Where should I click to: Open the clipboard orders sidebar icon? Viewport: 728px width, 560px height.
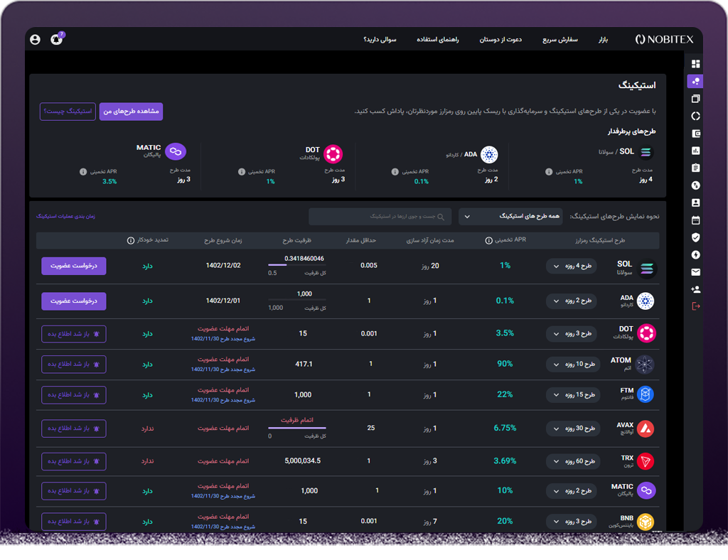click(x=695, y=168)
